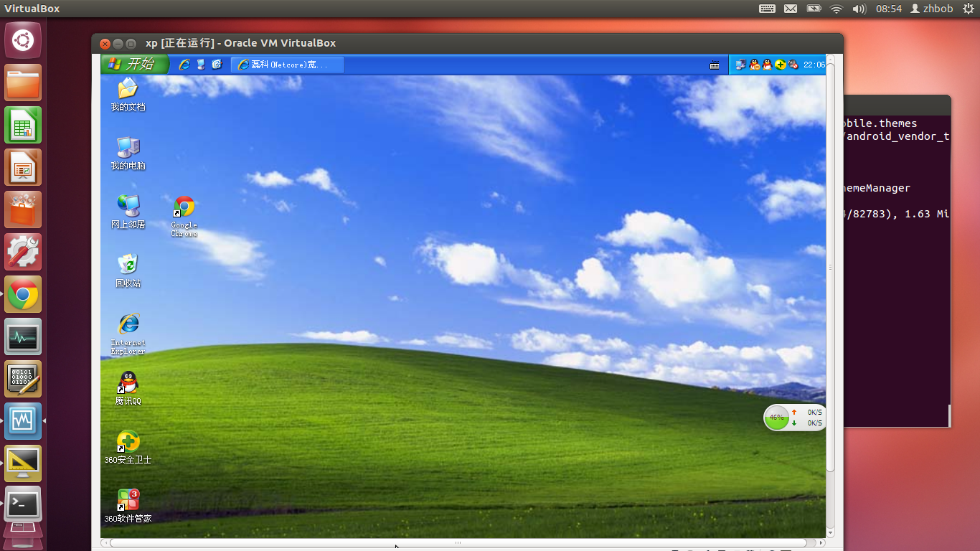Click the 360 floating memory 46% ball
The image size is (980, 551).
point(776,418)
